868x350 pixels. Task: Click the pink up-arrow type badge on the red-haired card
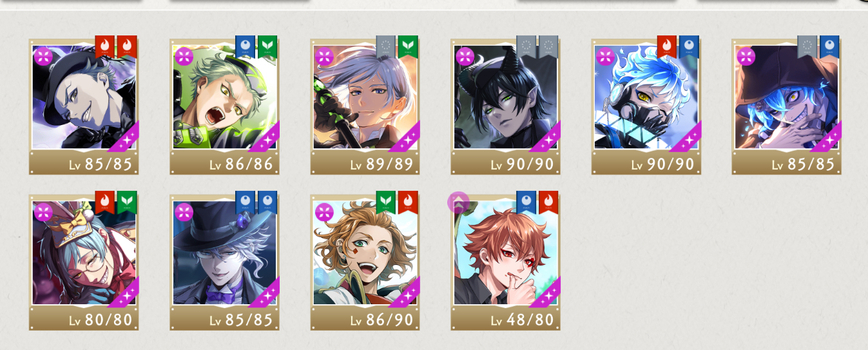pos(458,203)
